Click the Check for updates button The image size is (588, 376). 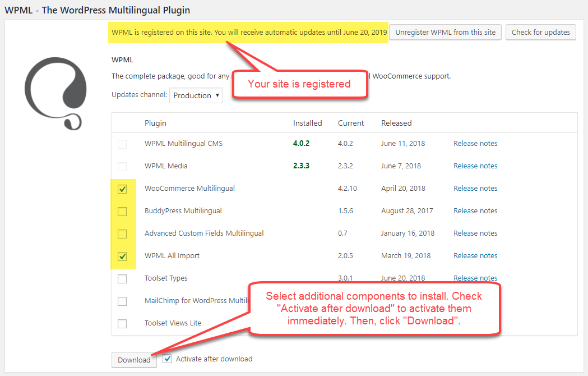pos(541,33)
